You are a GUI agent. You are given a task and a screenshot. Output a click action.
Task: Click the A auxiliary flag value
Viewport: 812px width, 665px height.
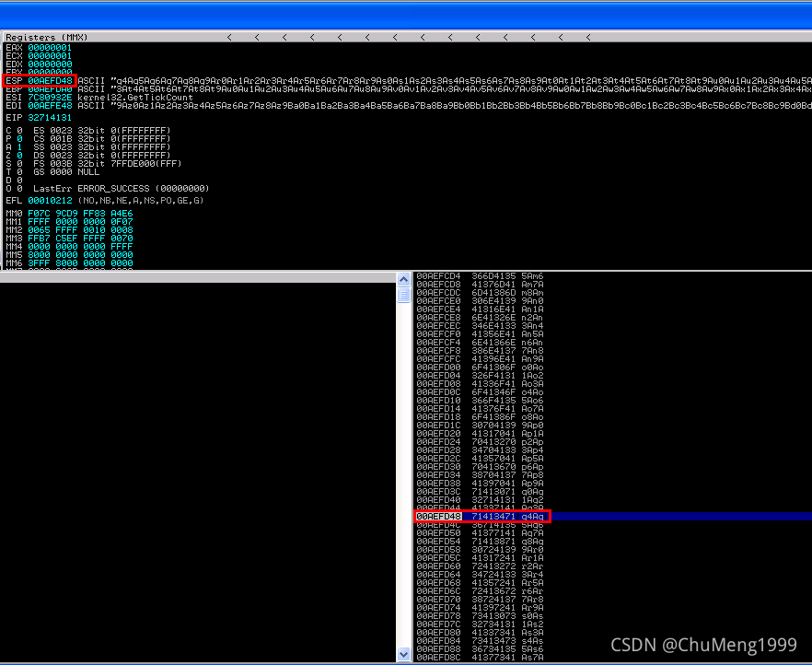click(x=19, y=147)
